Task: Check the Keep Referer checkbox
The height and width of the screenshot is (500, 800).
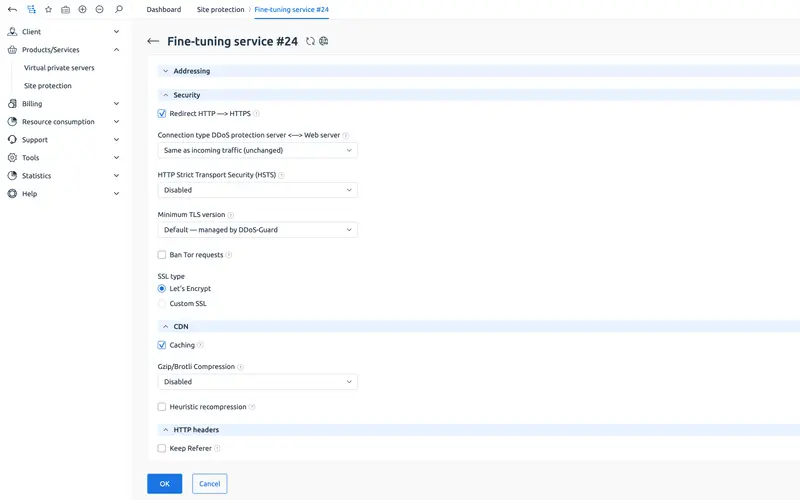Action: pos(162,448)
